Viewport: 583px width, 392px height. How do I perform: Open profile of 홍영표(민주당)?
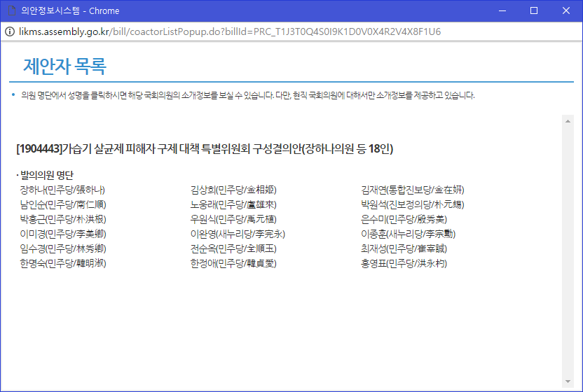[x=404, y=263]
